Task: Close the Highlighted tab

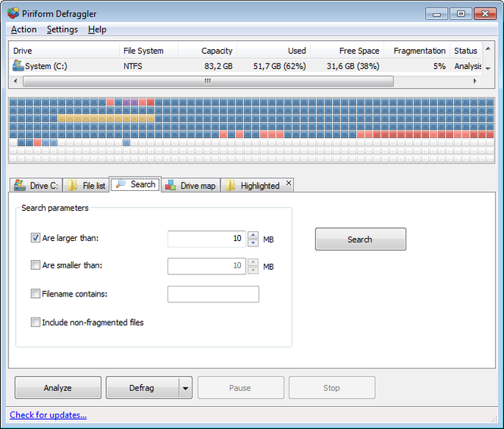Action: (289, 183)
